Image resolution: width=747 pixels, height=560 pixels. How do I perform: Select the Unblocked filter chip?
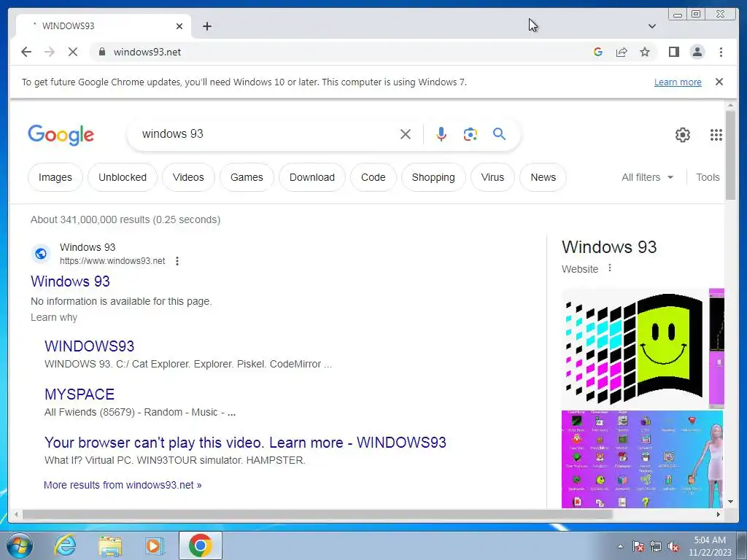(123, 177)
